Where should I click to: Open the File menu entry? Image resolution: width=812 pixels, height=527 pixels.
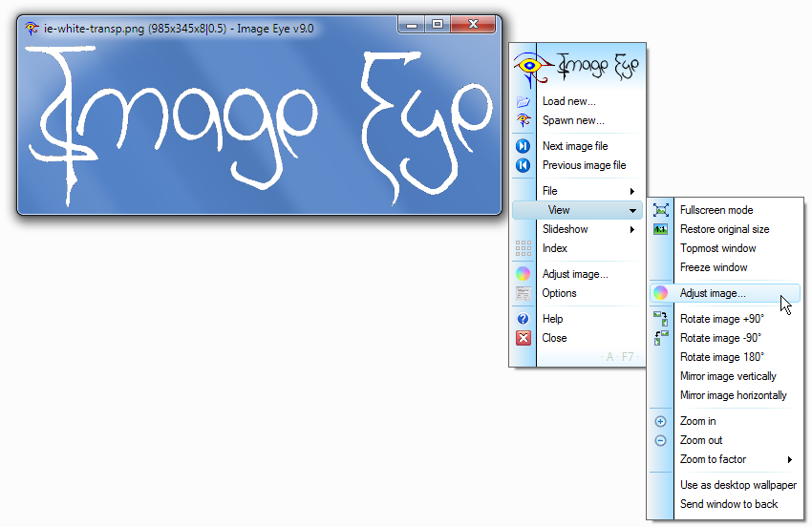coord(577,191)
